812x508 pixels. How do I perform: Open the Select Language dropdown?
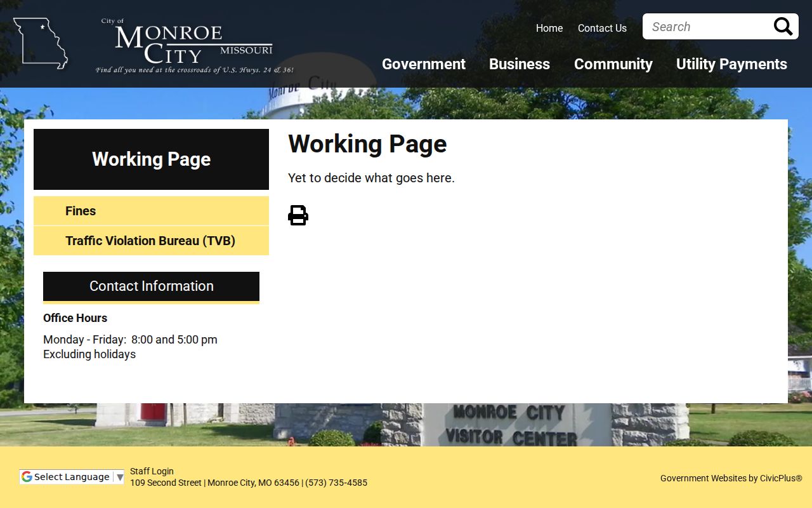pyautogui.click(x=72, y=477)
